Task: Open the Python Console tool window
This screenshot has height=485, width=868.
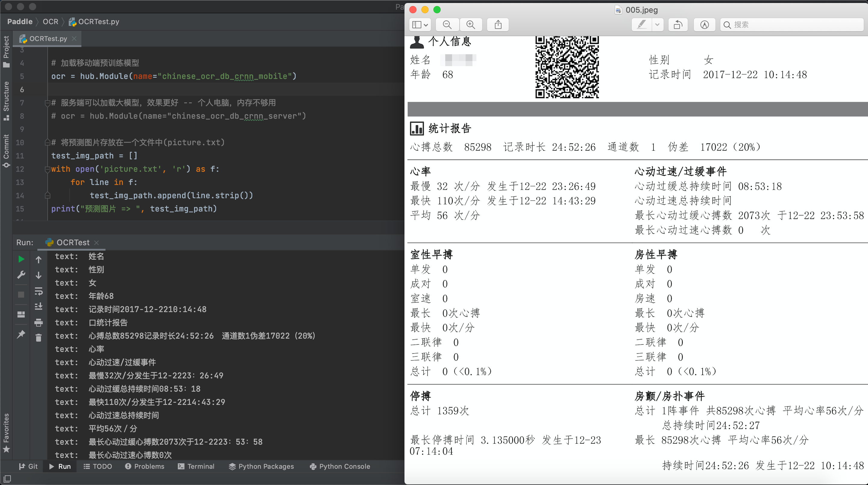Action: pos(340,466)
